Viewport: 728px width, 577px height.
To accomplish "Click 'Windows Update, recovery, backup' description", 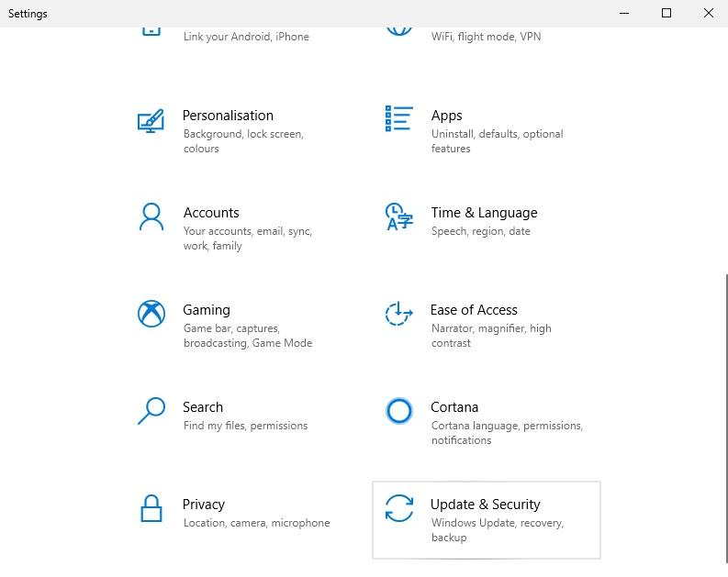I will [x=498, y=529].
